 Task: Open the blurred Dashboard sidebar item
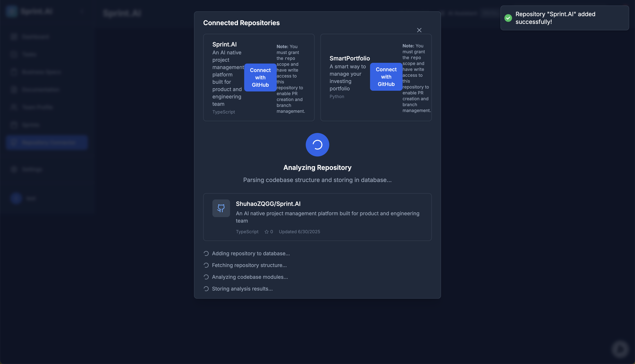click(35, 37)
